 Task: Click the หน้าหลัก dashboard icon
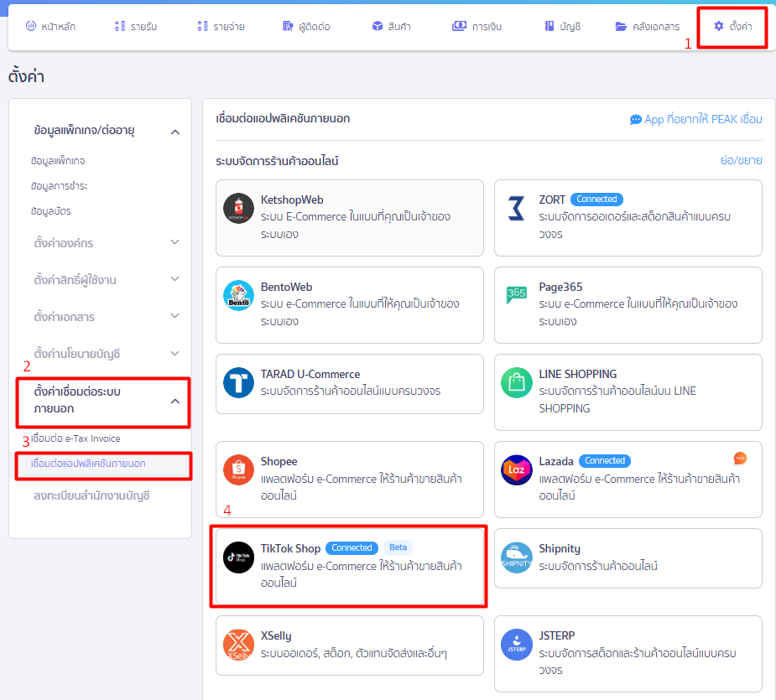[31, 26]
